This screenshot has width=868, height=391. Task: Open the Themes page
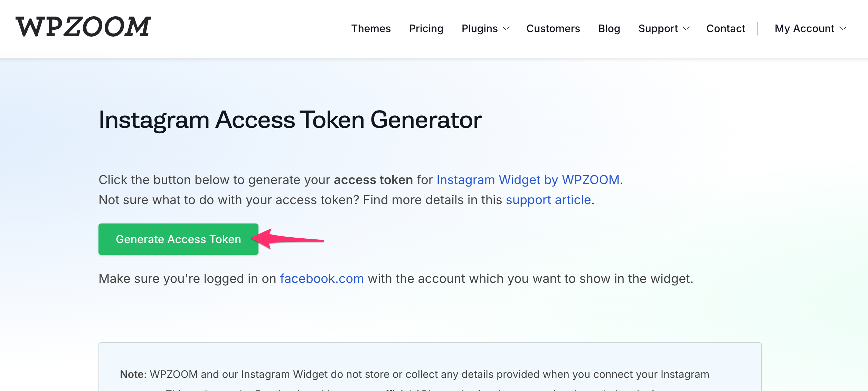pos(371,28)
